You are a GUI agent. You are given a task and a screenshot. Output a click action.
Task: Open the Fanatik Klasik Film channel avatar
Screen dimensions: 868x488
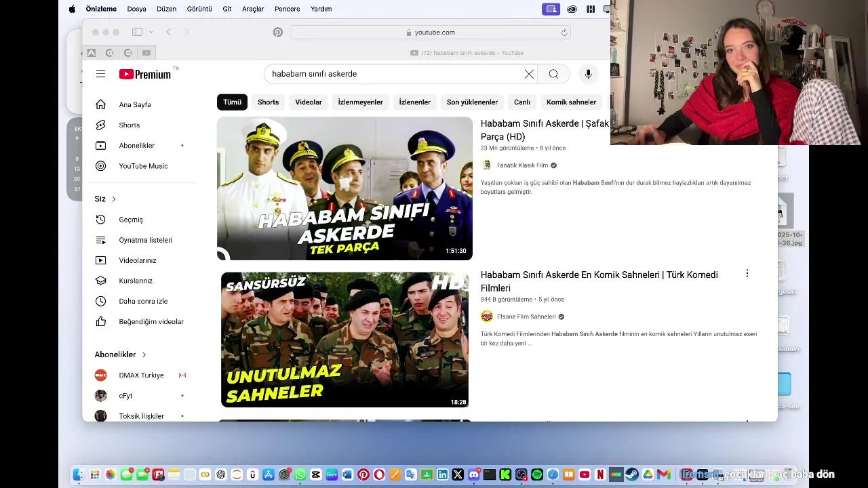point(486,165)
